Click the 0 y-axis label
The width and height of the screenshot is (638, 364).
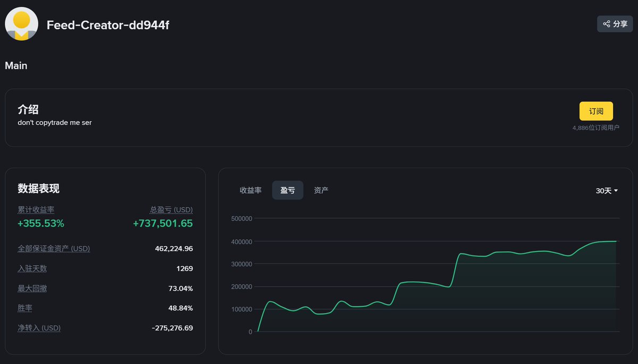(250, 332)
